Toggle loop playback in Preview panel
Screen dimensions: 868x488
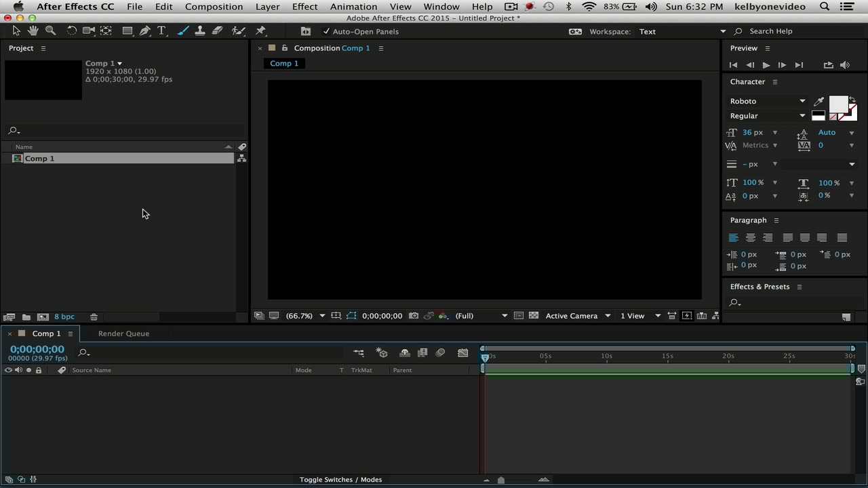coord(828,65)
